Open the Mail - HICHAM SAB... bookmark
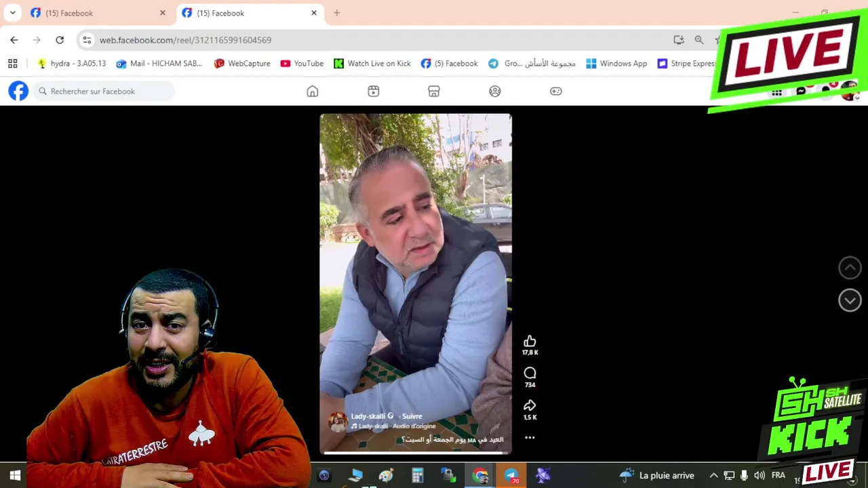Image resolution: width=868 pixels, height=488 pixels. coord(159,64)
